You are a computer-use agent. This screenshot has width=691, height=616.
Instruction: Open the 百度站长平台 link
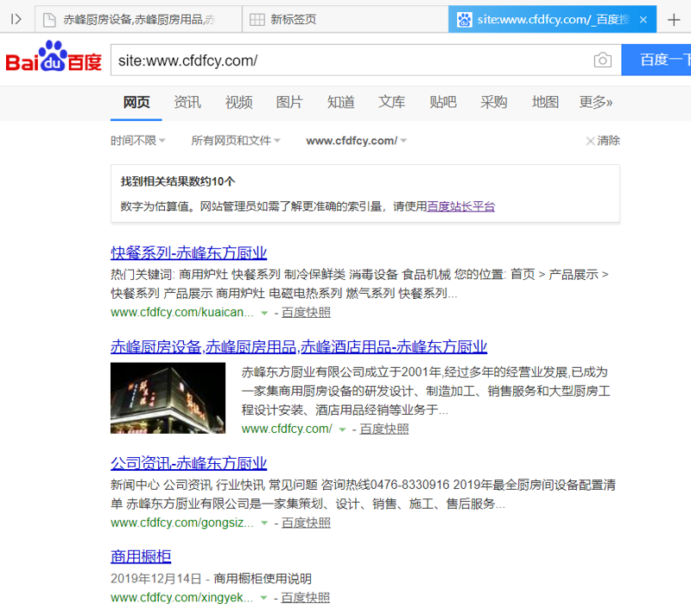pyautogui.click(x=461, y=206)
